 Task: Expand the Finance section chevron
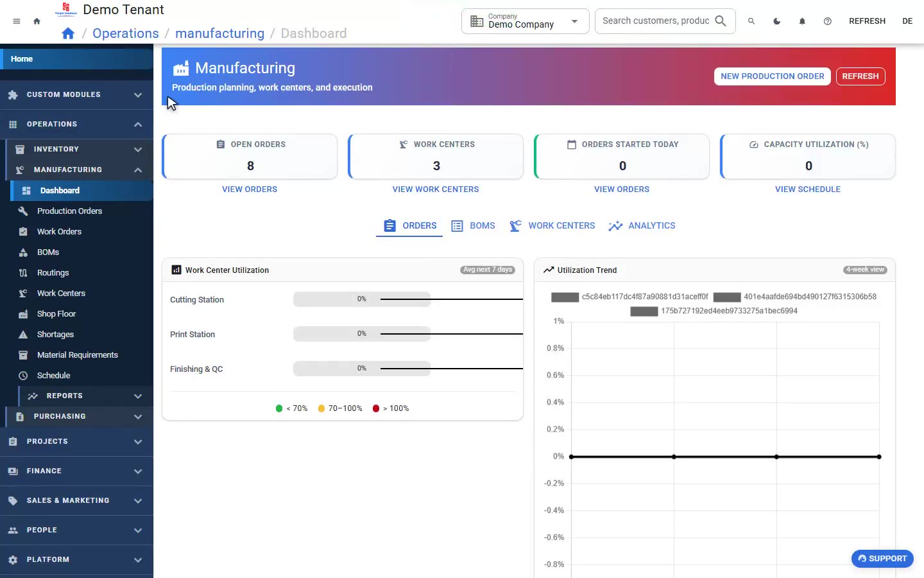click(x=138, y=471)
